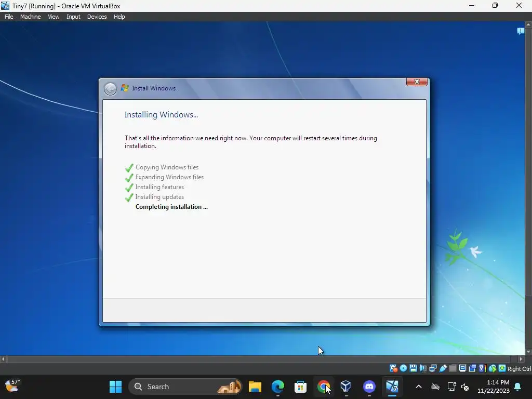Screen dimensions: 532x399
Task: Click the network adapters status icon
Action: coord(433,368)
